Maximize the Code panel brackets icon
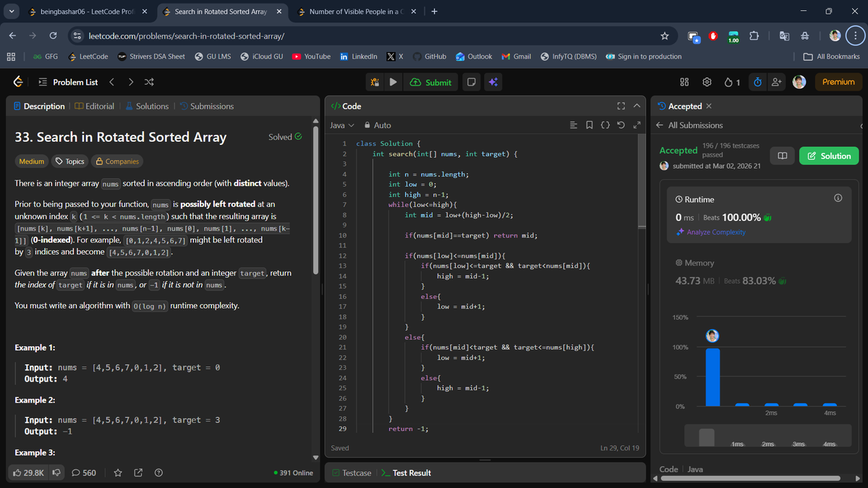 [621, 106]
